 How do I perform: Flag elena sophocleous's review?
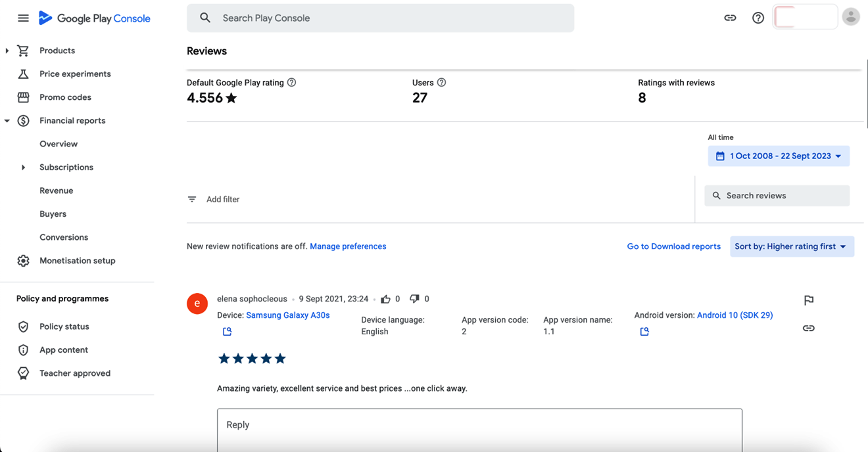click(809, 300)
